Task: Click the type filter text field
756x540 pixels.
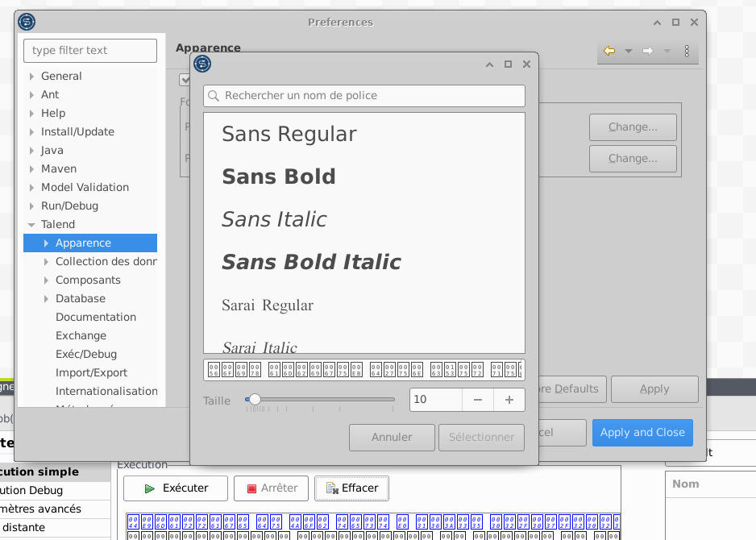Action: click(x=90, y=51)
